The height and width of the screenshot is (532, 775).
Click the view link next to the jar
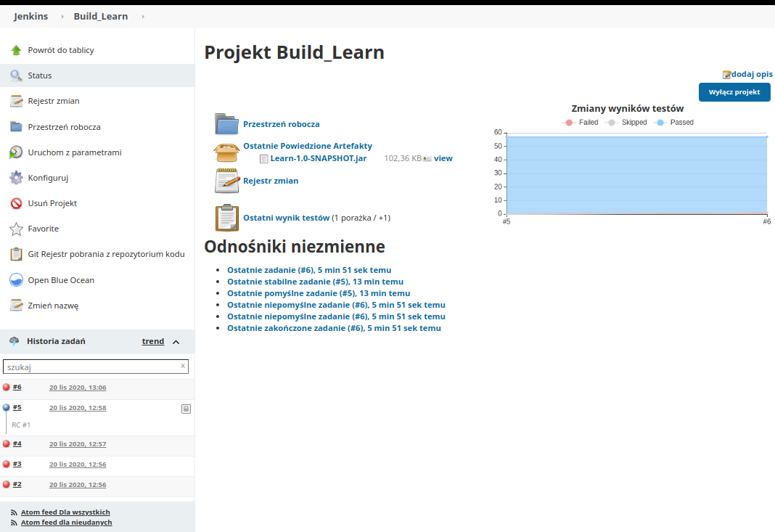tap(443, 158)
